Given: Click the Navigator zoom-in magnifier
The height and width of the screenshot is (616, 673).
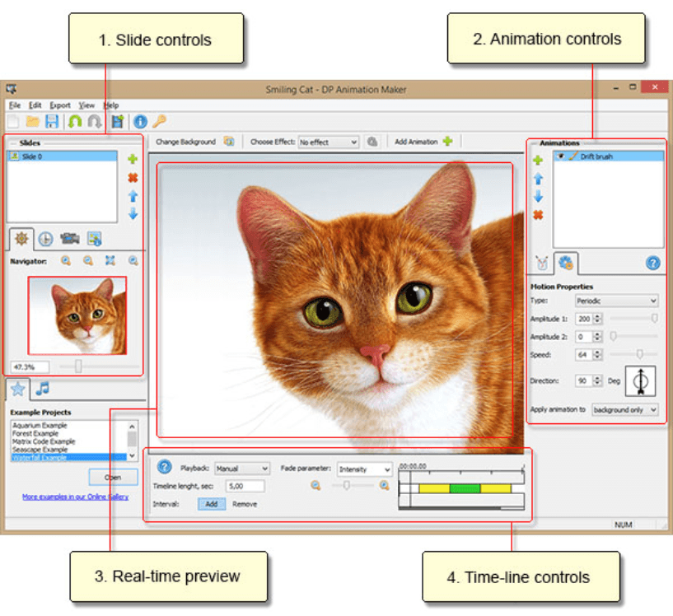Looking at the screenshot, I should pyautogui.click(x=66, y=261).
